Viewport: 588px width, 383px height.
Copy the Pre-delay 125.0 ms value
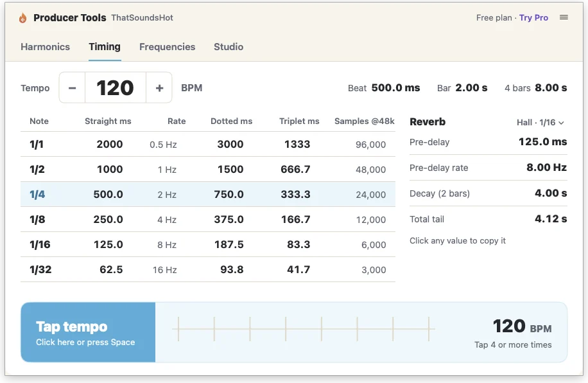point(542,142)
